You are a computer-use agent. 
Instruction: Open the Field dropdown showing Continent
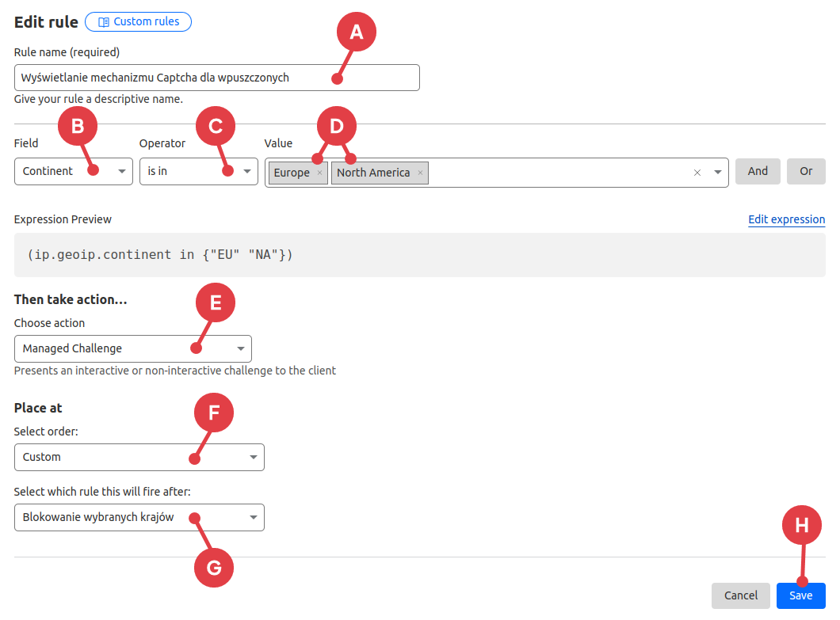pyautogui.click(x=73, y=171)
